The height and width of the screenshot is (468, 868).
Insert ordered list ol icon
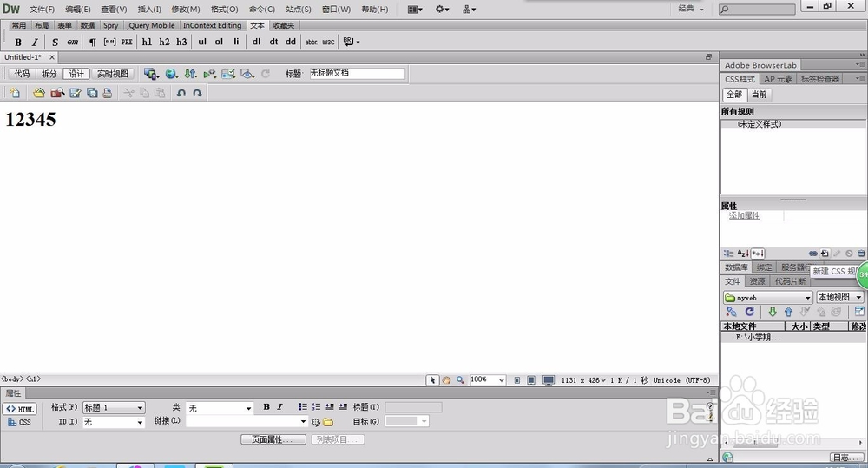pyautogui.click(x=219, y=42)
